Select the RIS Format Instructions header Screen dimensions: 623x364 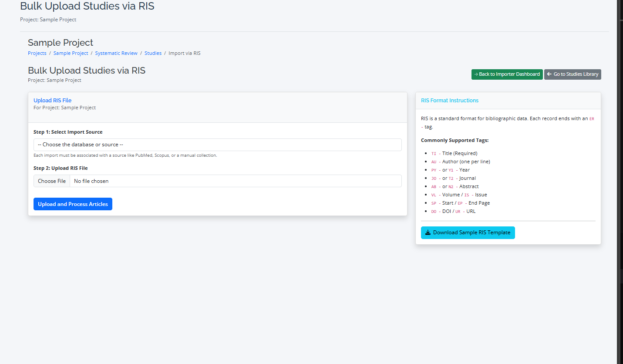pyautogui.click(x=450, y=101)
